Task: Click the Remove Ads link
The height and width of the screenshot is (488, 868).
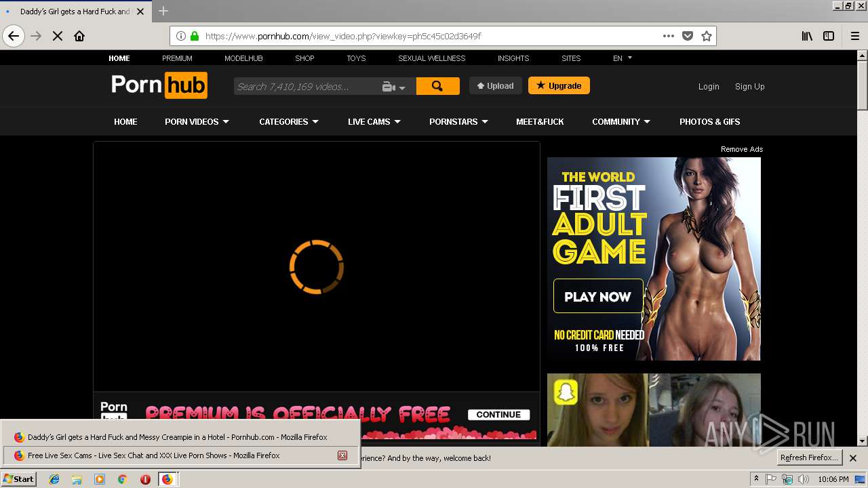Action: click(742, 149)
